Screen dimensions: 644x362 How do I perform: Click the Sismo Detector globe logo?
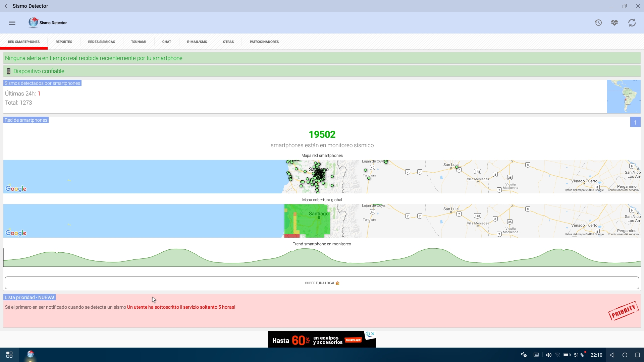33,22
